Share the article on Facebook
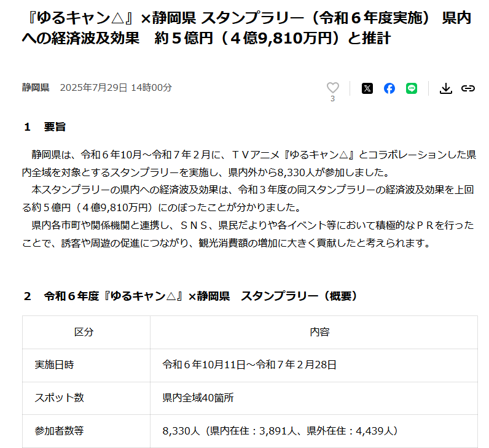The height and width of the screenshot is (448, 489). (389, 88)
